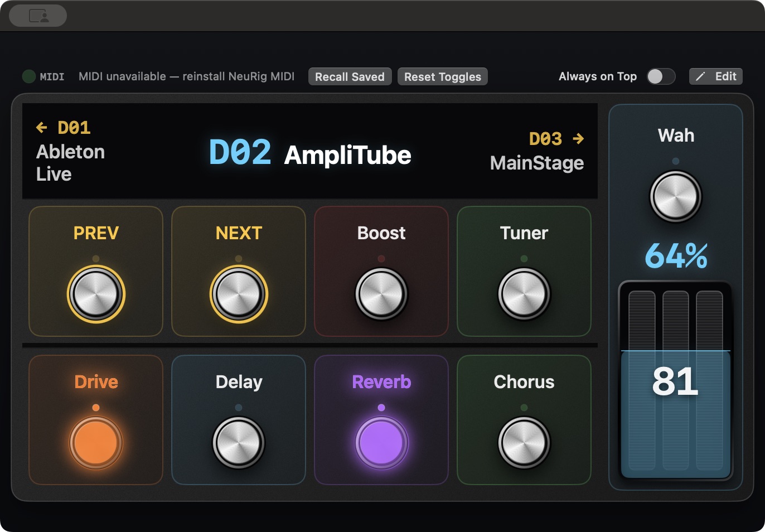Click the Reverb label text
Image resolution: width=765 pixels, height=532 pixels.
click(x=381, y=382)
